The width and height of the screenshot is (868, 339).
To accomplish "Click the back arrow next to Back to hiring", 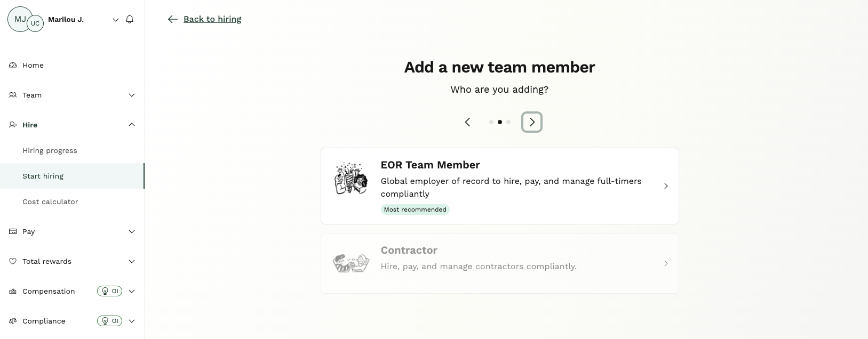I will coord(172,19).
